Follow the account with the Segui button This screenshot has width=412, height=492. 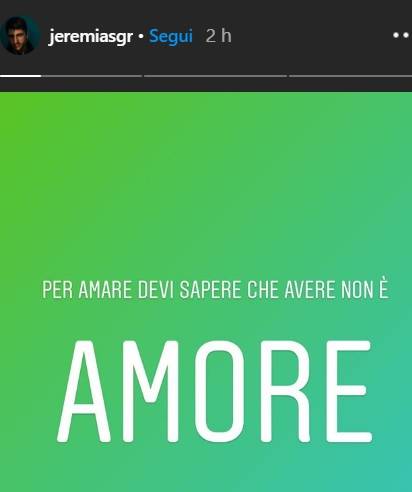(x=171, y=36)
